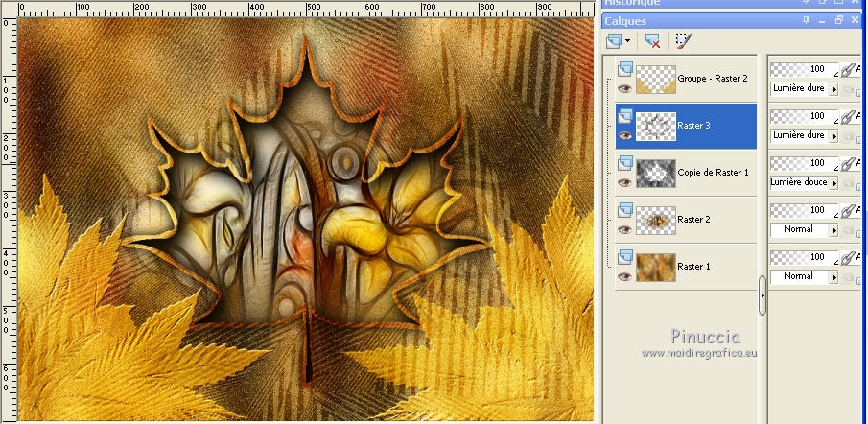Click layer type icon of Raster 3
The image size is (868, 424).
tap(625, 116)
